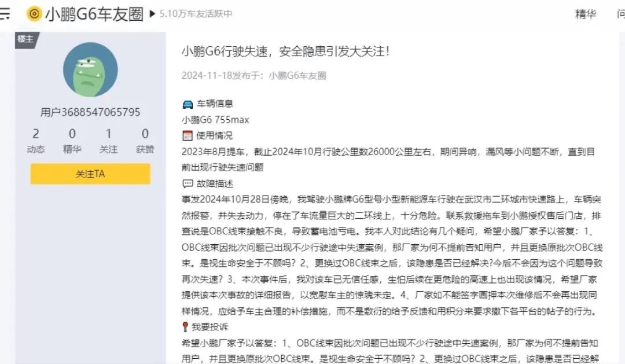This screenshot has width=625, height=364.
Task: View the user's 2 动态 posts
Action: coord(36,141)
